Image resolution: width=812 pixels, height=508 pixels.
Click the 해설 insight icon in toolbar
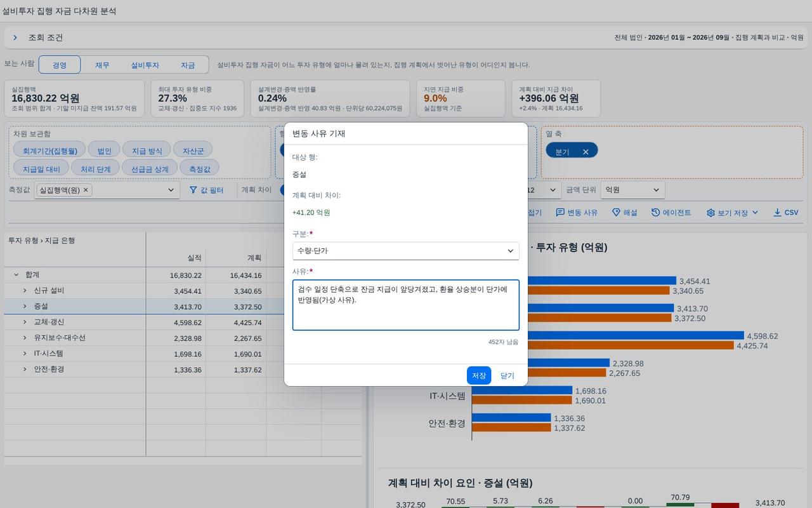tap(616, 213)
